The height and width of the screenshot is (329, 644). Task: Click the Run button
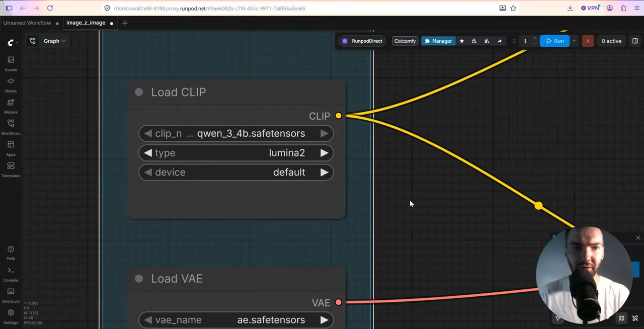pos(555,41)
